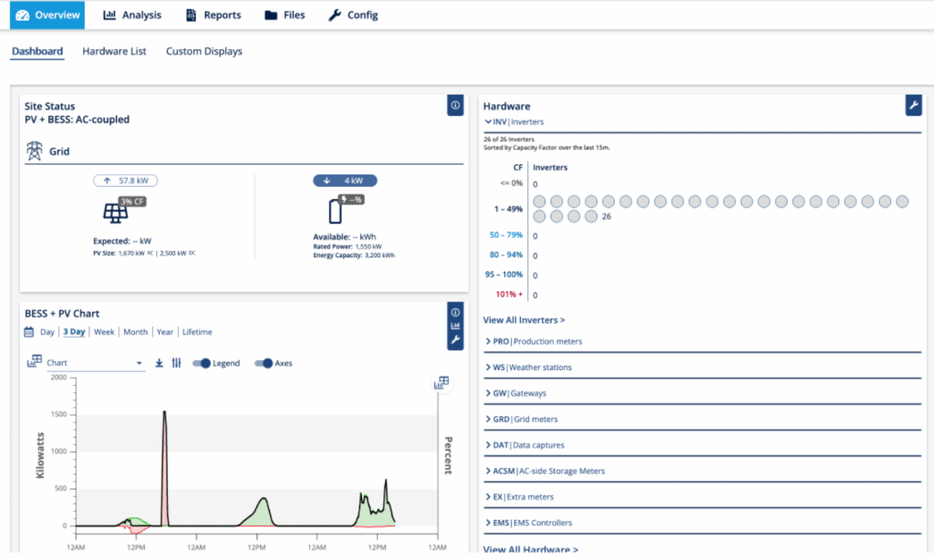Click the chart download icon
This screenshot has width=934, height=560.
point(160,363)
